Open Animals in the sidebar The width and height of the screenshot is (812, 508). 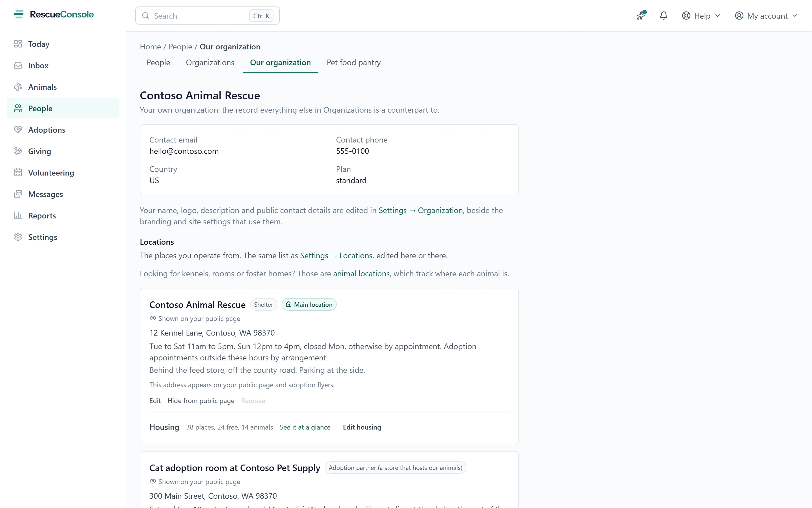point(63,87)
